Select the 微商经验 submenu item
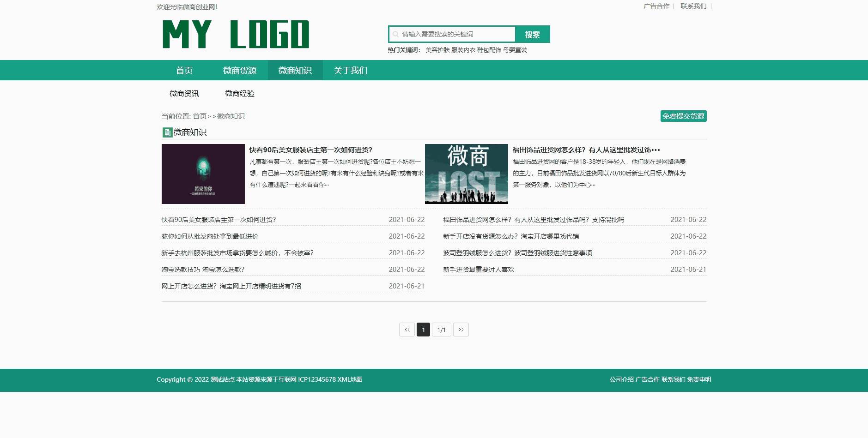 point(241,94)
